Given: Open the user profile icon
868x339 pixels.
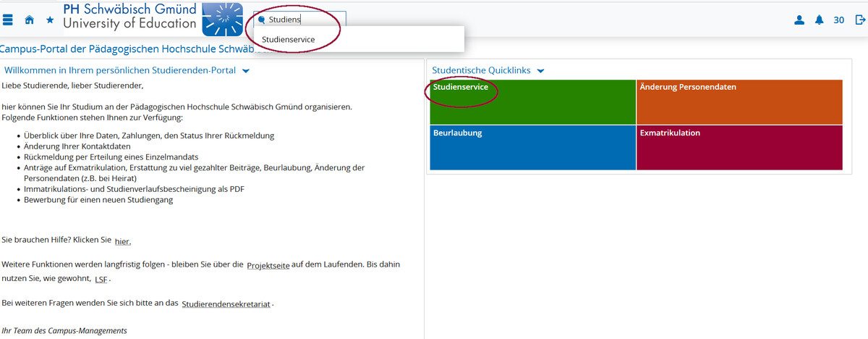Looking at the screenshot, I should pos(799,20).
